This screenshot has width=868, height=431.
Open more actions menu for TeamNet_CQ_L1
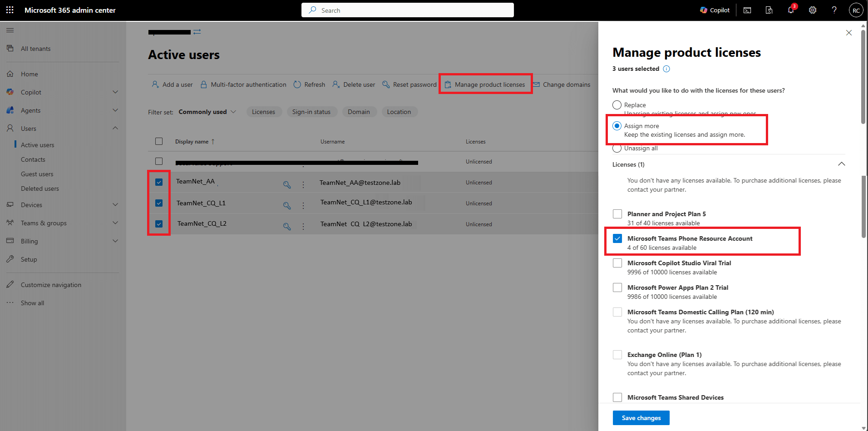tap(303, 205)
